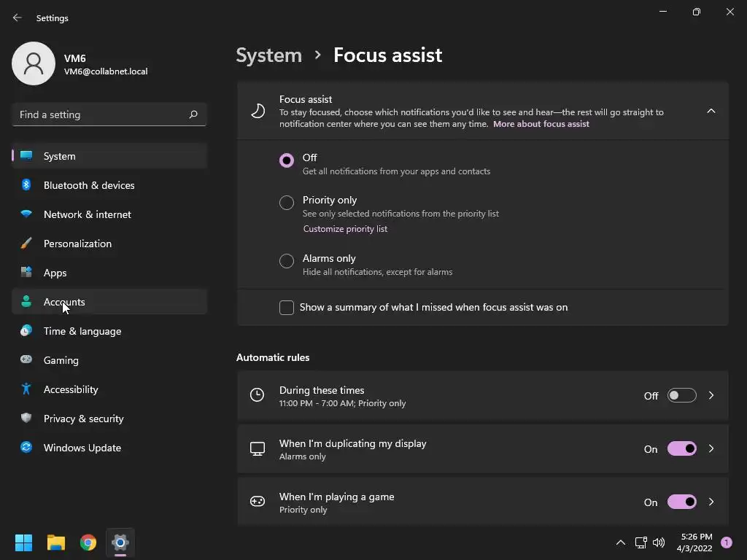Check the summary of missed notifications box
This screenshot has height=560, width=747.
pyautogui.click(x=287, y=308)
